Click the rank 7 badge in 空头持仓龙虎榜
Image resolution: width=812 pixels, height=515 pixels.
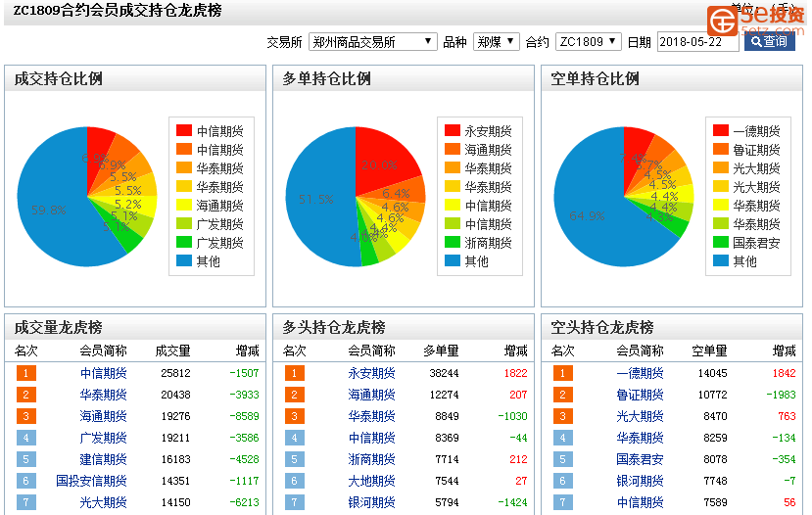(563, 502)
